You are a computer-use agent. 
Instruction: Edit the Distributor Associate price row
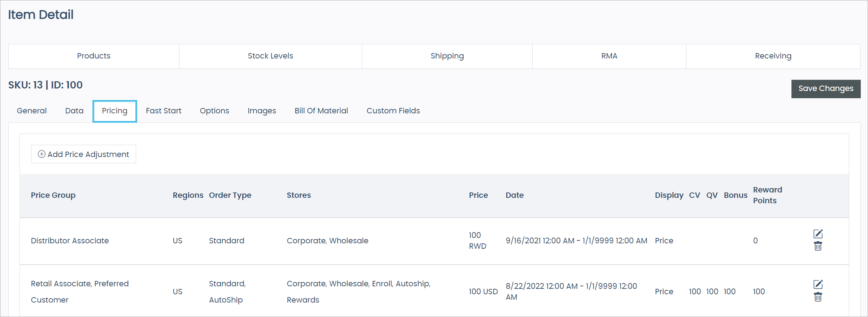tap(818, 234)
